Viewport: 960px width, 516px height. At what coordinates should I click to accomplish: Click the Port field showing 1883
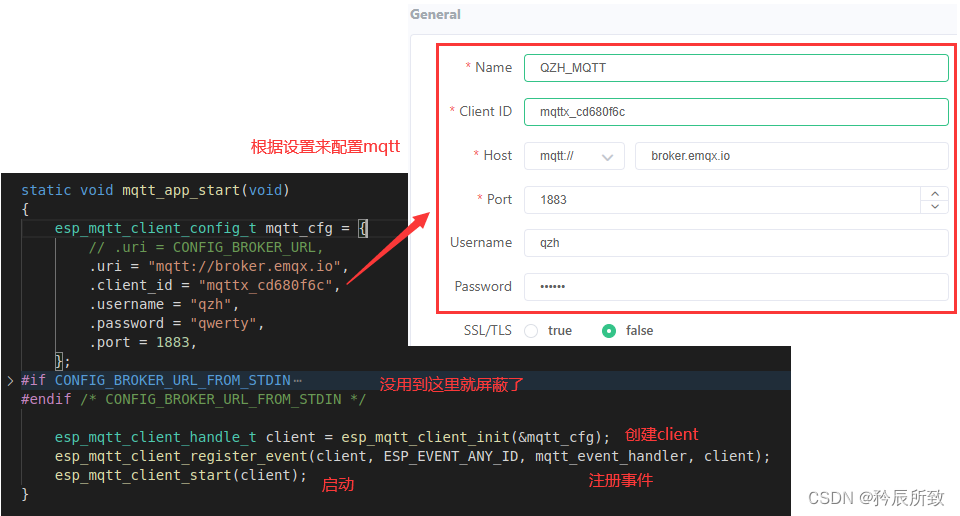[722, 200]
